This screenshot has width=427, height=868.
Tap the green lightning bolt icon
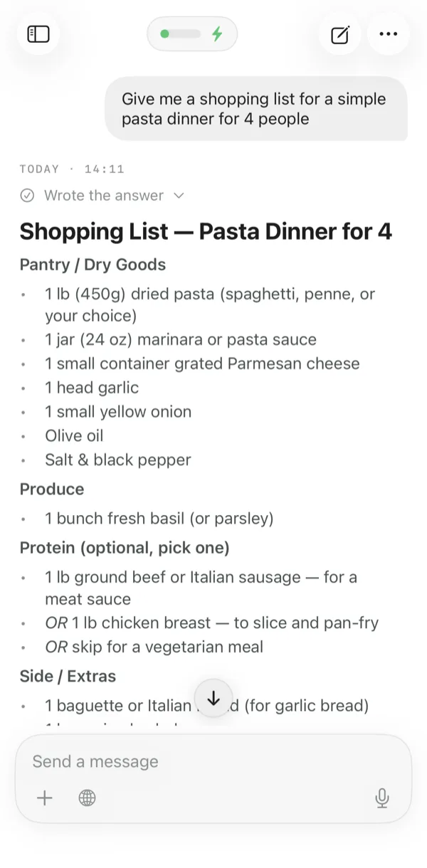218,33
